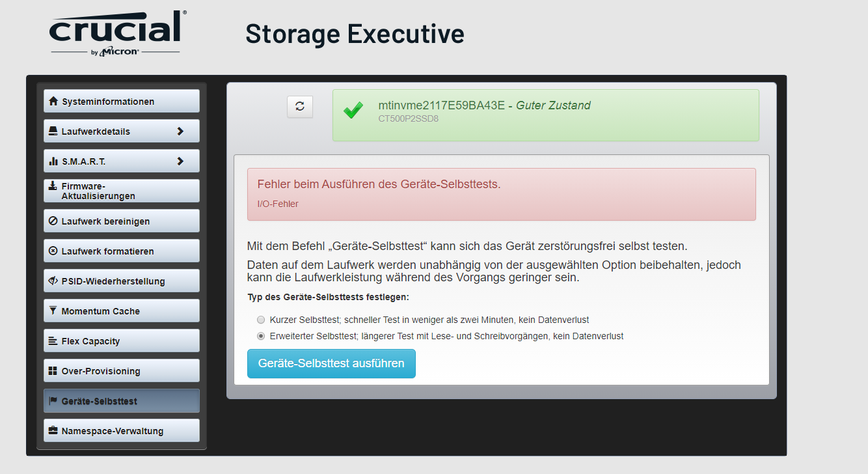Click the green checkmark health icon

click(x=353, y=110)
